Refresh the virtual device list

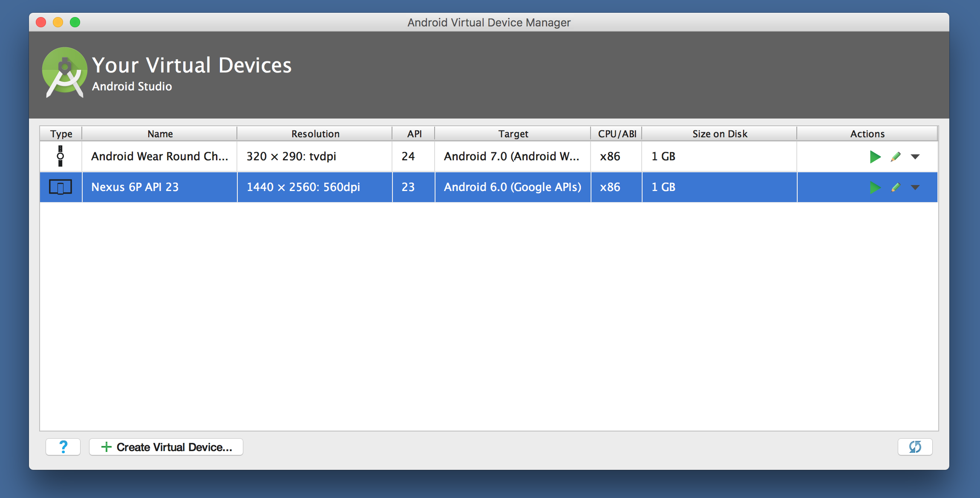pyautogui.click(x=915, y=447)
